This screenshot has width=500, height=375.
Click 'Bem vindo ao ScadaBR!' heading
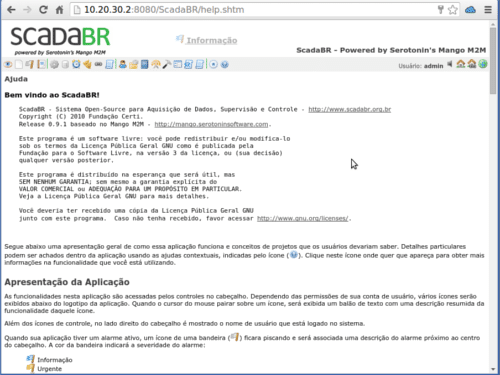pos(52,95)
